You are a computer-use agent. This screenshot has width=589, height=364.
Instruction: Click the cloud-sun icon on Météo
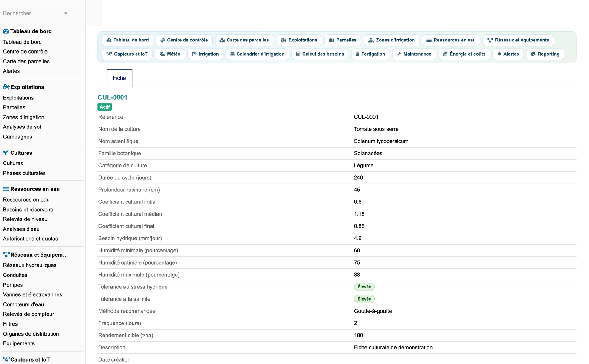162,54
